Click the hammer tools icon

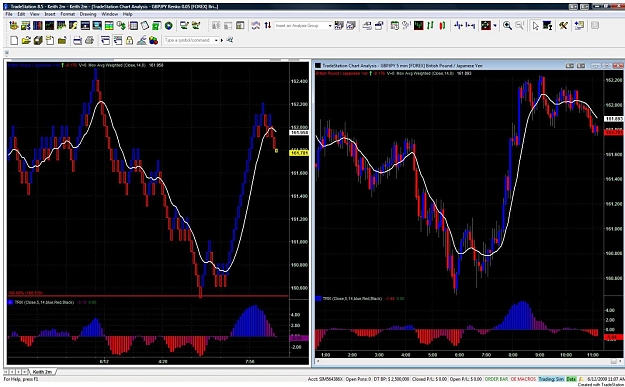(563, 26)
